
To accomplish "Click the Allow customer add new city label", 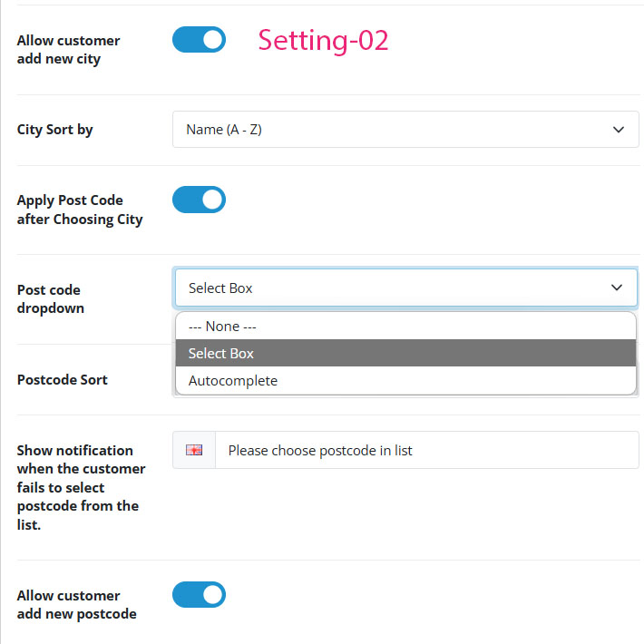I will click(x=68, y=50).
